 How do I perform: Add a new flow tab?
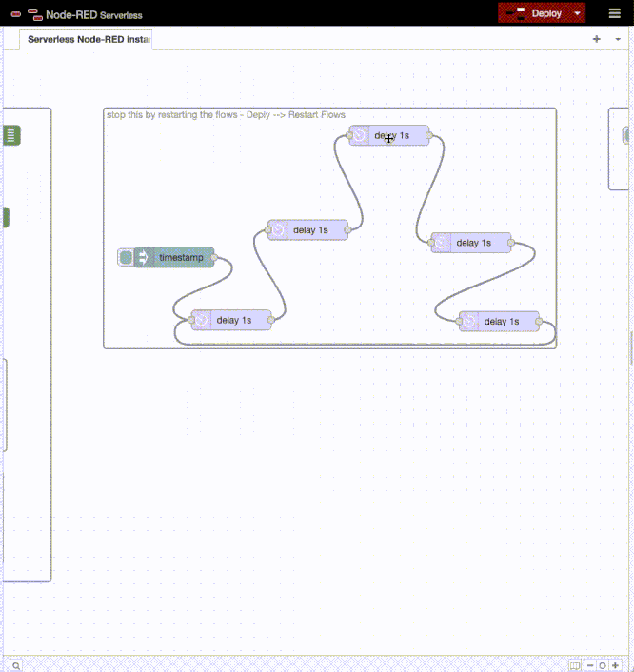597,39
